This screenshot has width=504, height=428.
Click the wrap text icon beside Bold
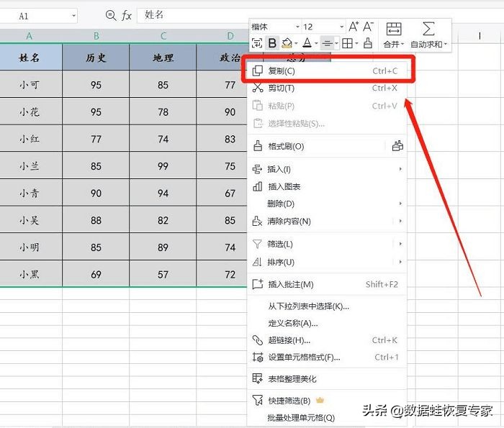(257, 43)
